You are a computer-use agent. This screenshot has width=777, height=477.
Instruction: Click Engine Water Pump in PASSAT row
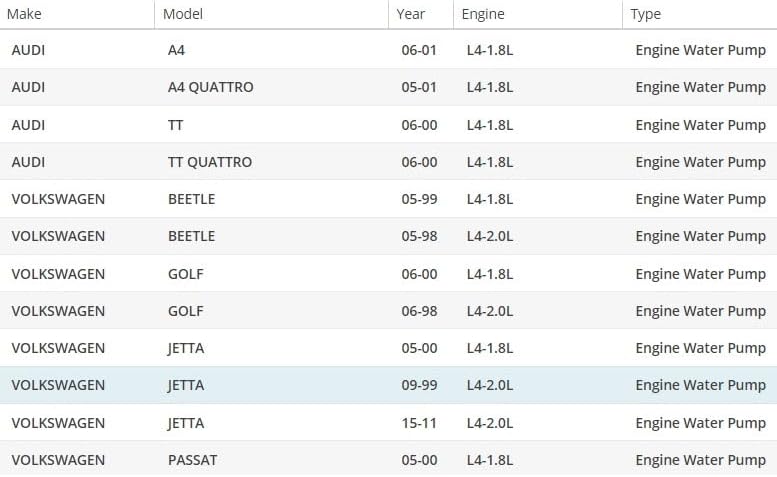[701, 460]
